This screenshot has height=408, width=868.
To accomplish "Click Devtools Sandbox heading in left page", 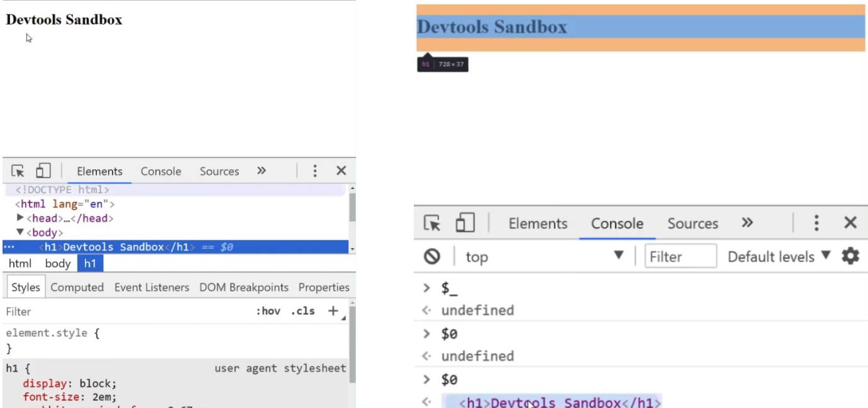I will [64, 20].
